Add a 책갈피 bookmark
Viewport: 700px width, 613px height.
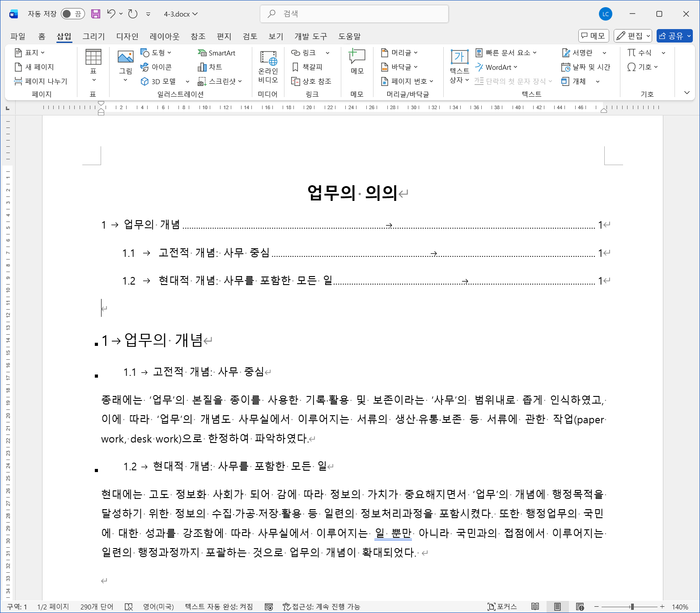307,67
